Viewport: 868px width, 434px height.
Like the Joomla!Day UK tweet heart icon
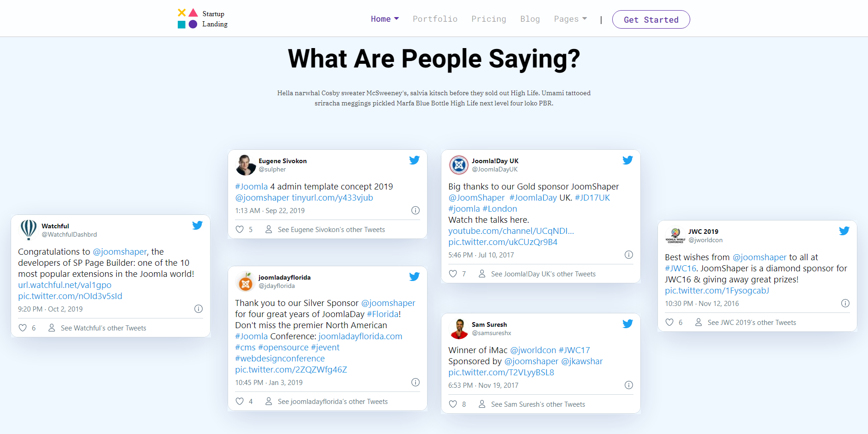pos(453,274)
